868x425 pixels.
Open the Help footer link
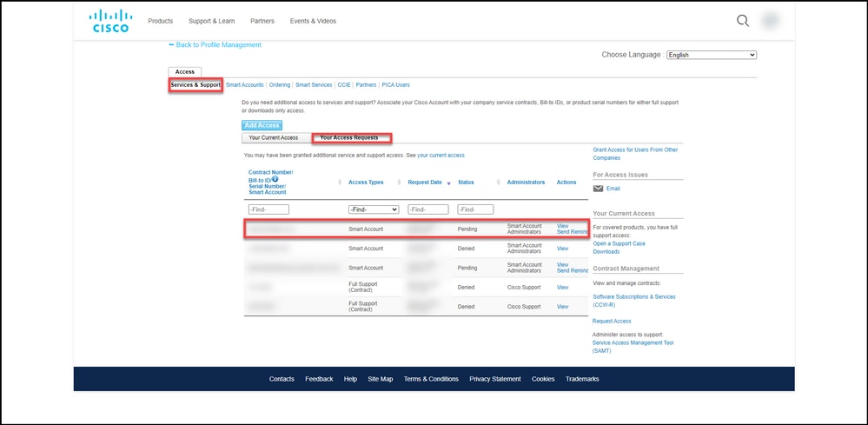(x=350, y=379)
